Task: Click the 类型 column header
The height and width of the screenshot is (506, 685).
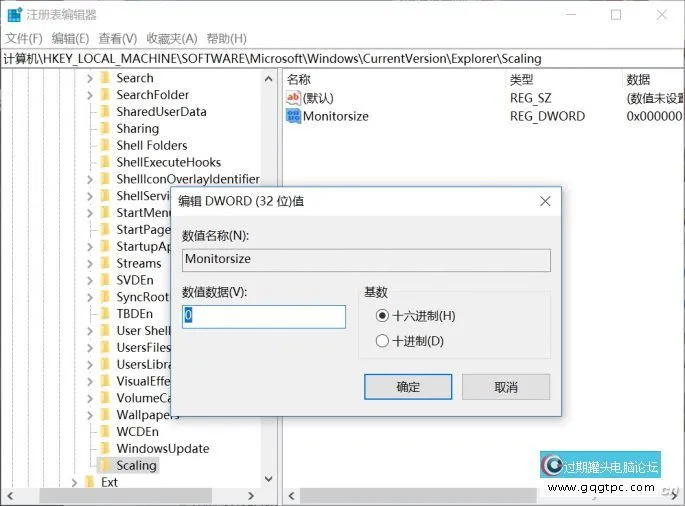Action: (522, 80)
